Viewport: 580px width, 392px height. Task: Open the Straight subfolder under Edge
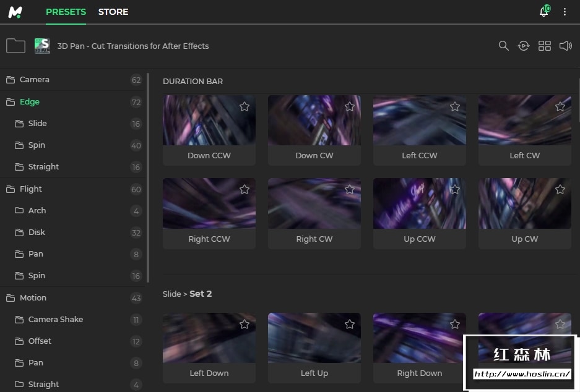pos(73,167)
